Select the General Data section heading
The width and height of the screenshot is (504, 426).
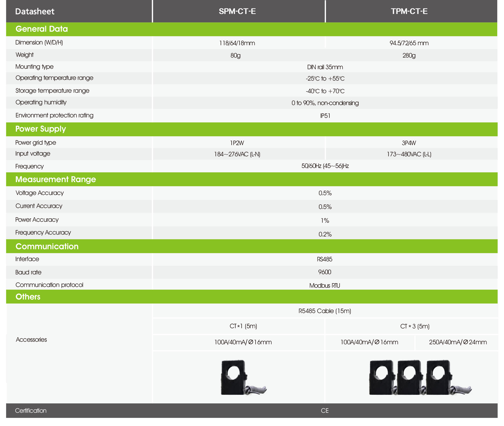(x=42, y=29)
